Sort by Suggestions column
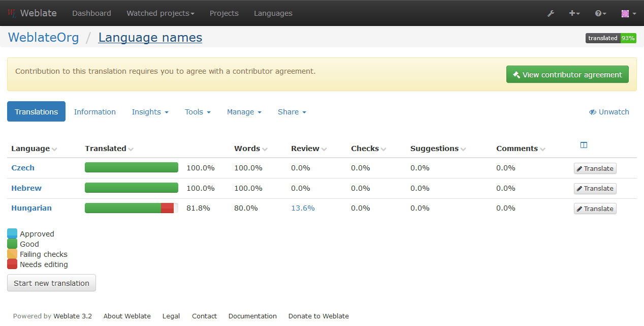The image size is (644, 326). point(438,149)
